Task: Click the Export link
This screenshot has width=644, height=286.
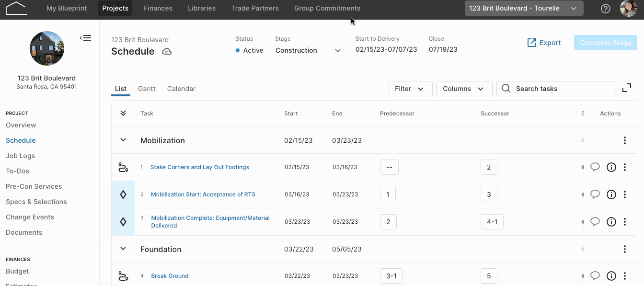Action: [544, 43]
